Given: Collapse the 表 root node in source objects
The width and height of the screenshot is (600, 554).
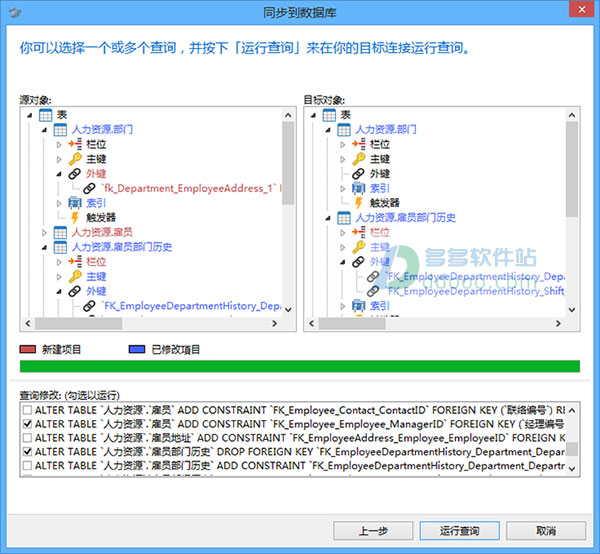Looking at the screenshot, I should 29,115.
